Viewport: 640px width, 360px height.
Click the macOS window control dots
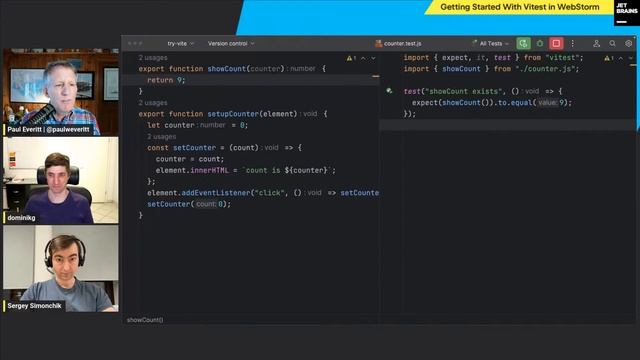tap(135, 43)
